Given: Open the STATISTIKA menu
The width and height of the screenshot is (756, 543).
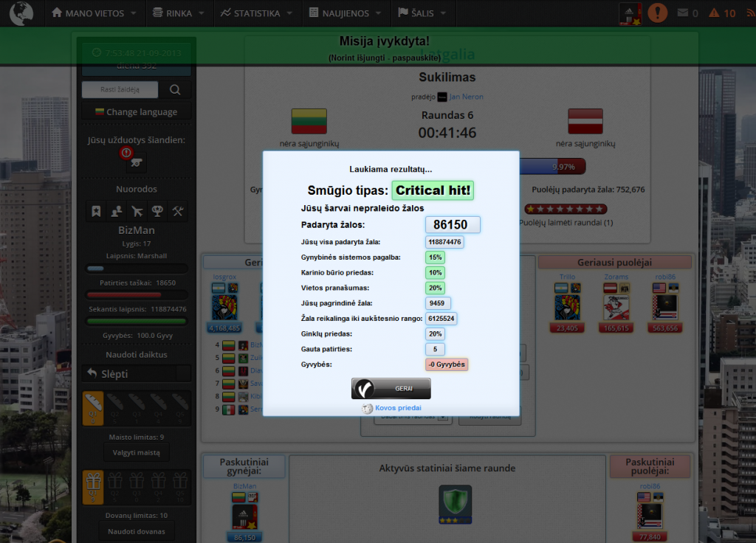Looking at the screenshot, I should (256, 13).
